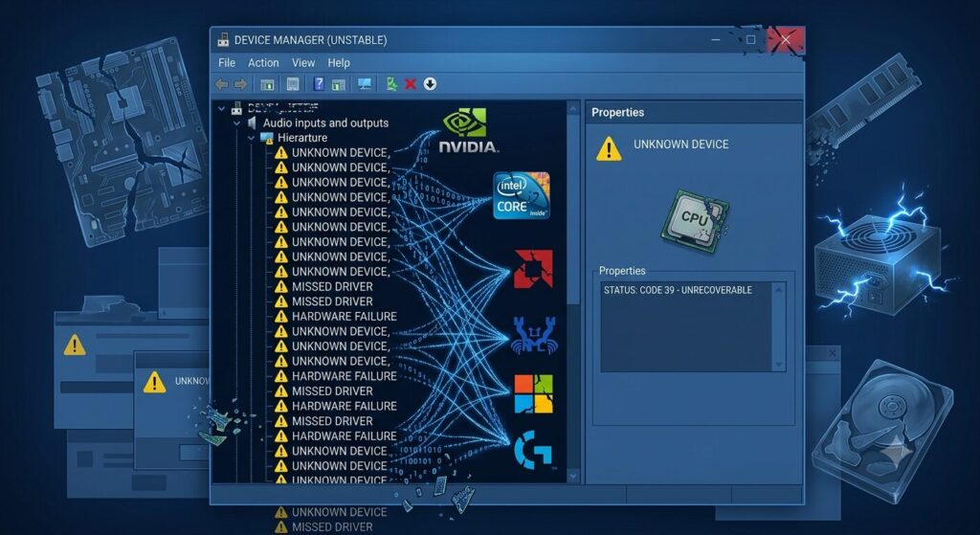Click the Back arrow in the toolbar
This screenshot has width=980, height=535.
(x=221, y=84)
